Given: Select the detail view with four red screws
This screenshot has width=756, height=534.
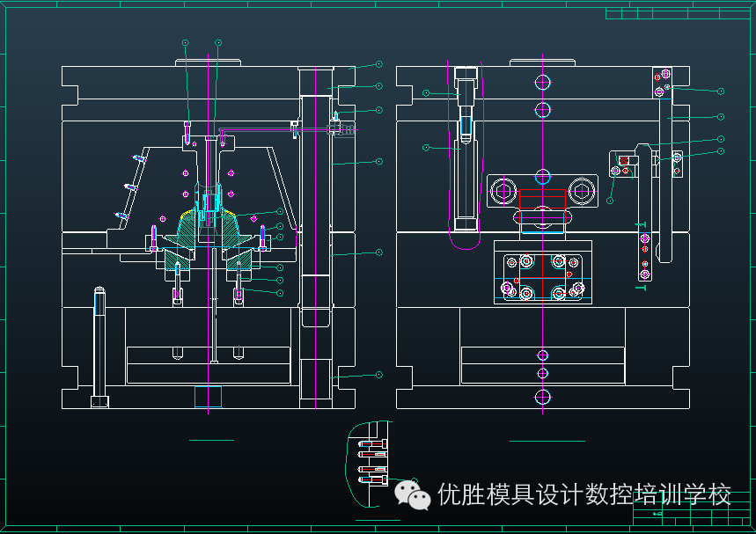Looking at the screenshot, I should (x=369, y=464).
